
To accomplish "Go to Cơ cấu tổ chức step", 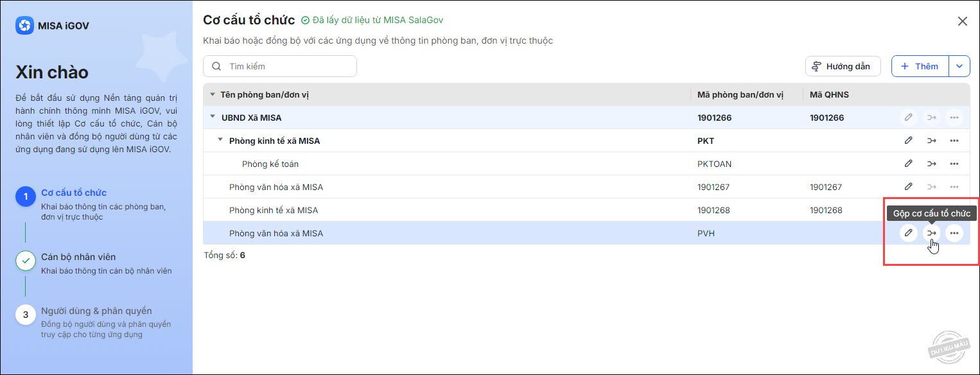I will [x=74, y=193].
